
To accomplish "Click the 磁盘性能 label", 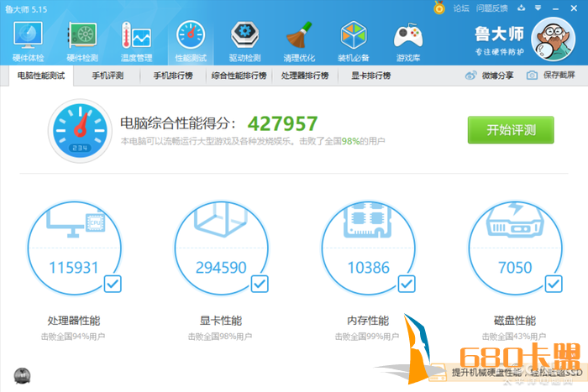I will (x=515, y=321).
